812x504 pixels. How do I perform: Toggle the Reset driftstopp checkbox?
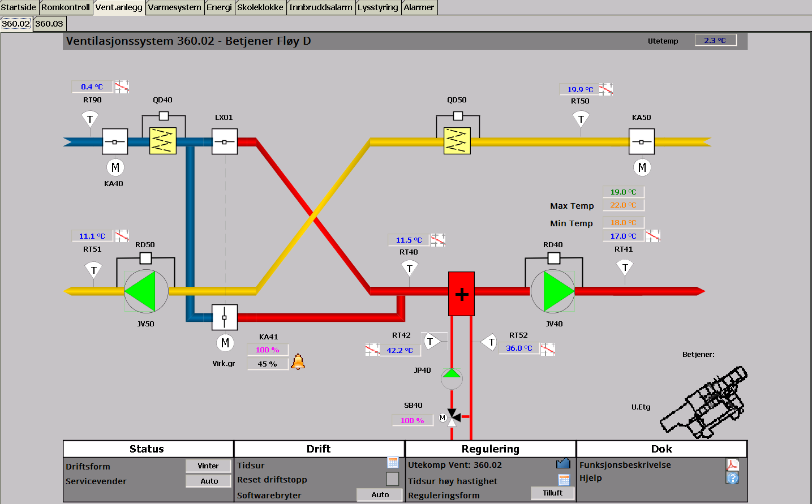(x=393, y=479)
